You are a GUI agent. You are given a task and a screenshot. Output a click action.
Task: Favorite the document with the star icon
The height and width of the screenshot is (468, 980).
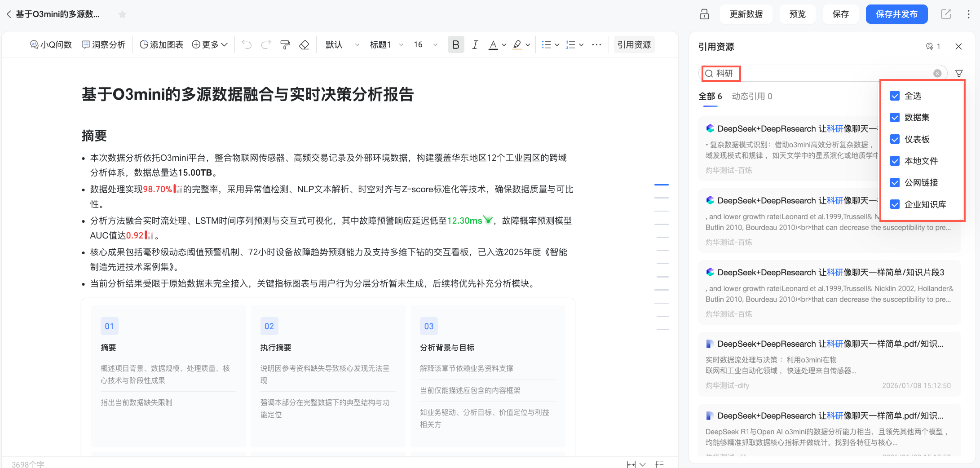point(122,14)
